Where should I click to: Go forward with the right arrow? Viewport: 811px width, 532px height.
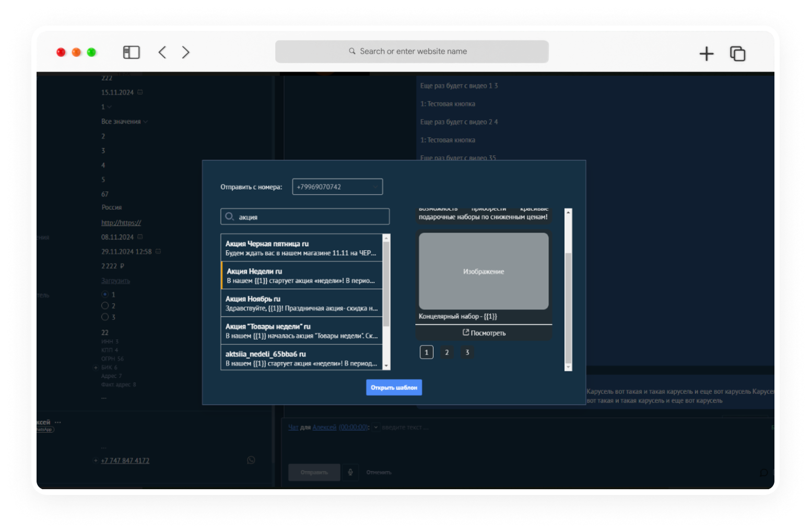[185, 52]
